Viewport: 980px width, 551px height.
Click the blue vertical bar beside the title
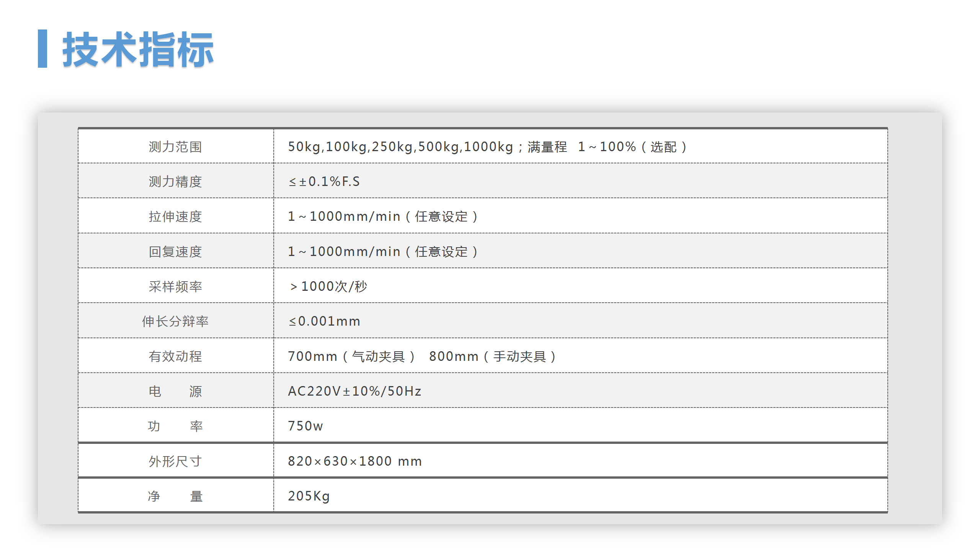point(42,49)
